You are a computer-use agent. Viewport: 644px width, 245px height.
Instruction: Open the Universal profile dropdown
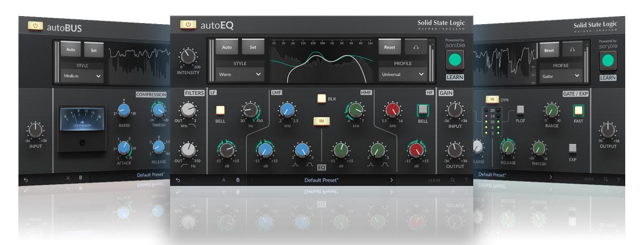[x=402, y=74]
